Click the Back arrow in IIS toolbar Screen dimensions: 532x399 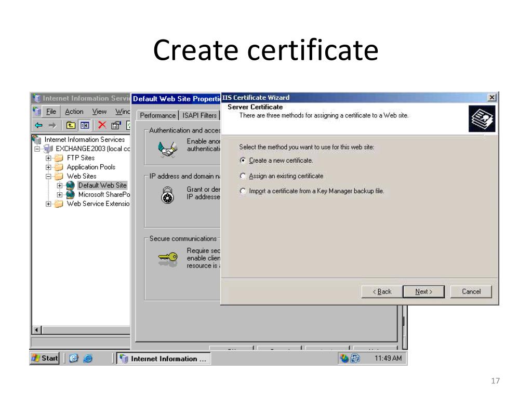tap(38, 126)
